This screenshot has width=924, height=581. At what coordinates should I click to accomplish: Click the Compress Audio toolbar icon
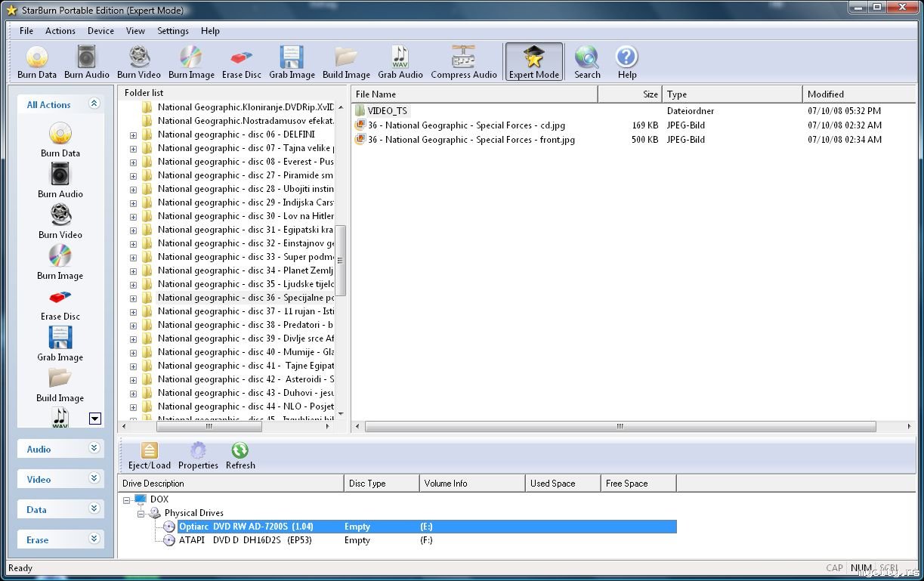pyautogui.click(x=463, y=62)
